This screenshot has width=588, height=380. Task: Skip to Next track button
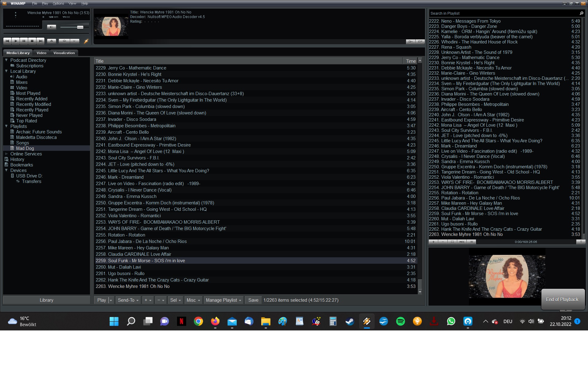click(x=40, y=41)
